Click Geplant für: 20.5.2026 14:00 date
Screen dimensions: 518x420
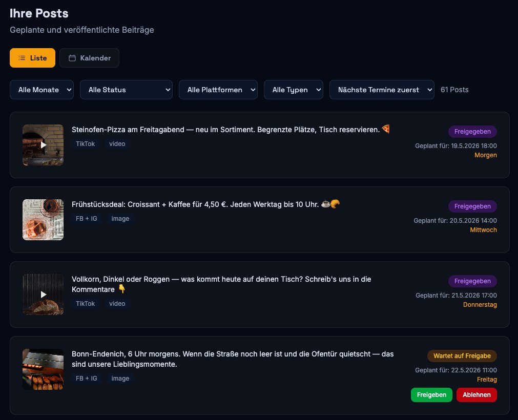click(455, 221)
